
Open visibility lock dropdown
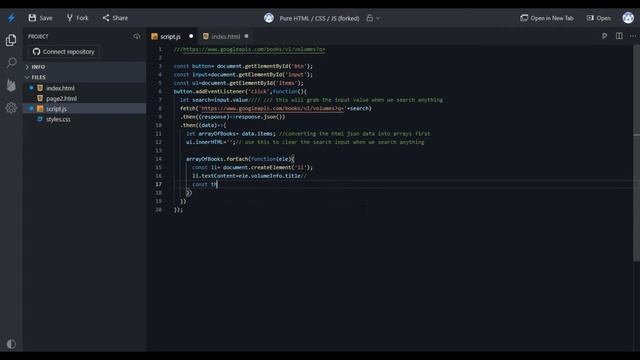(x=373, y=18)
